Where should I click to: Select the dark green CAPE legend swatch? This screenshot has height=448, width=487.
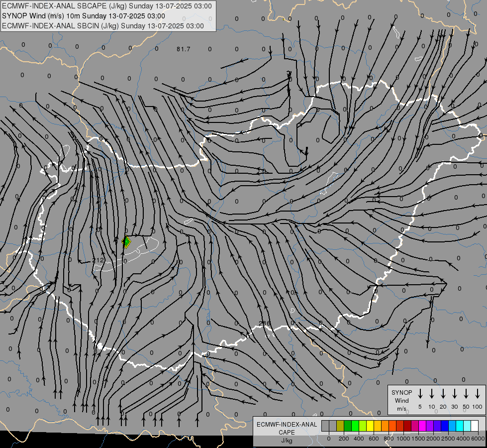click(348, 426)
